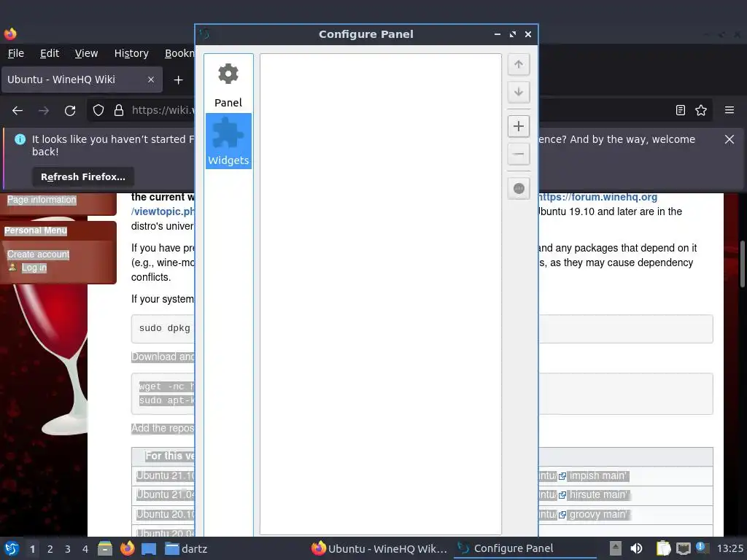Launch the file manager from the taskbar

[105, 548]
